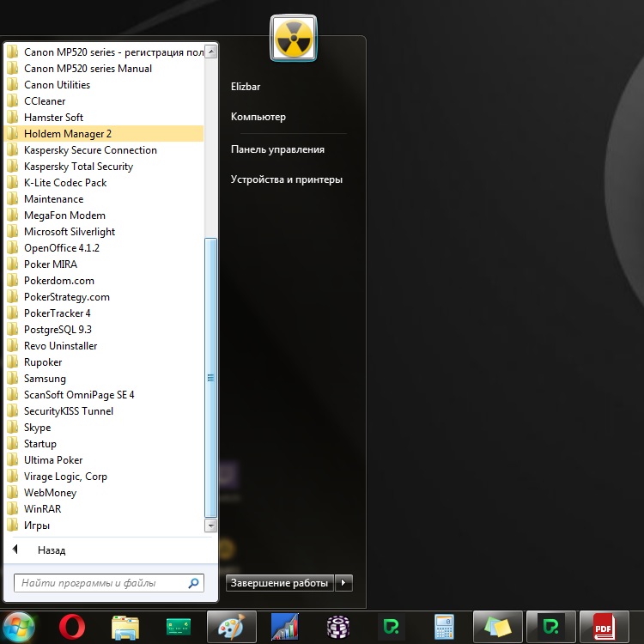Click the folder icon beside Игры
Screen dimensions: 644x644
point(13,526)
